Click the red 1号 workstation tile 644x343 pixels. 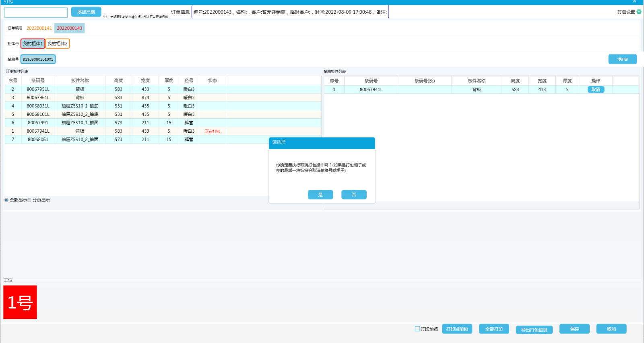[x=20, y=302]
